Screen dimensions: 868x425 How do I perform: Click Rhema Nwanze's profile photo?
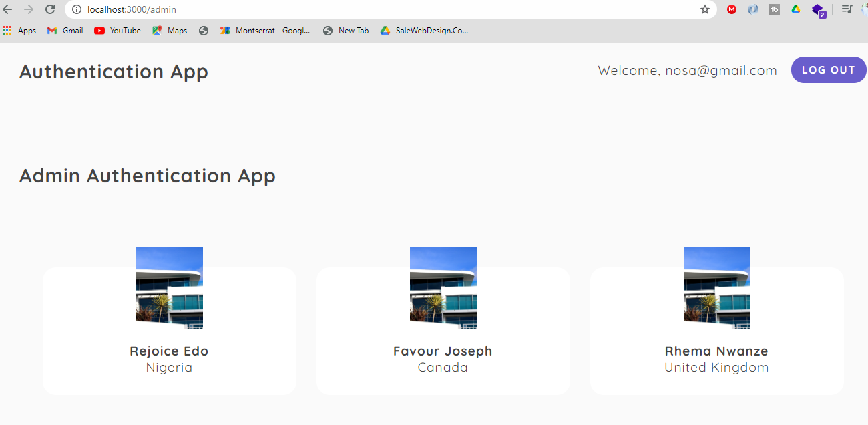tap(717, 288)
